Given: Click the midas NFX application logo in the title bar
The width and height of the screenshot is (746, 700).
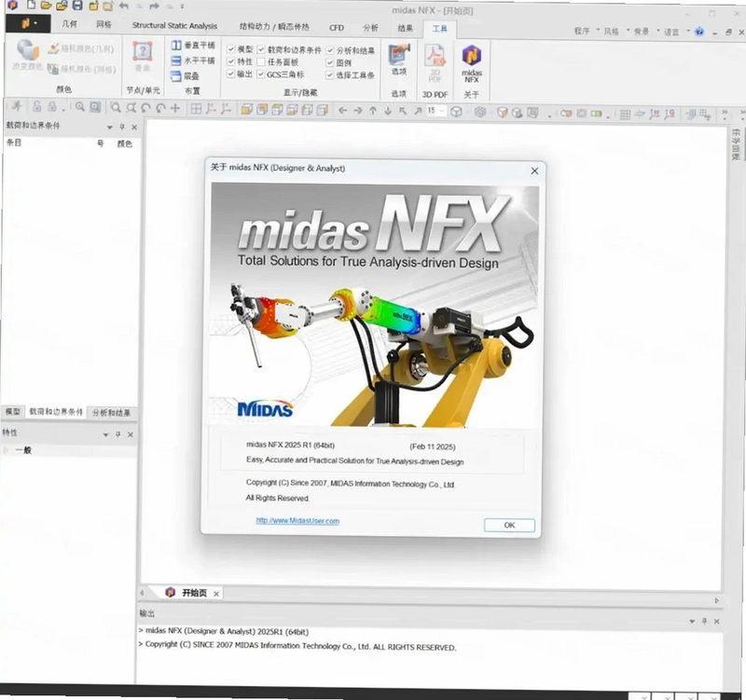Looking at the screenshot, I should [13, 6].
